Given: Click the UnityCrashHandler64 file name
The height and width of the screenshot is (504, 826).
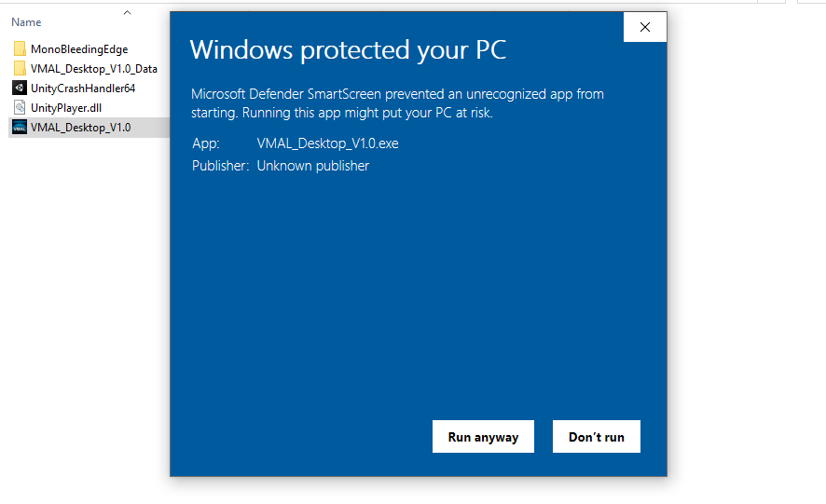Looking at the screenshot, I should point(83,88).
